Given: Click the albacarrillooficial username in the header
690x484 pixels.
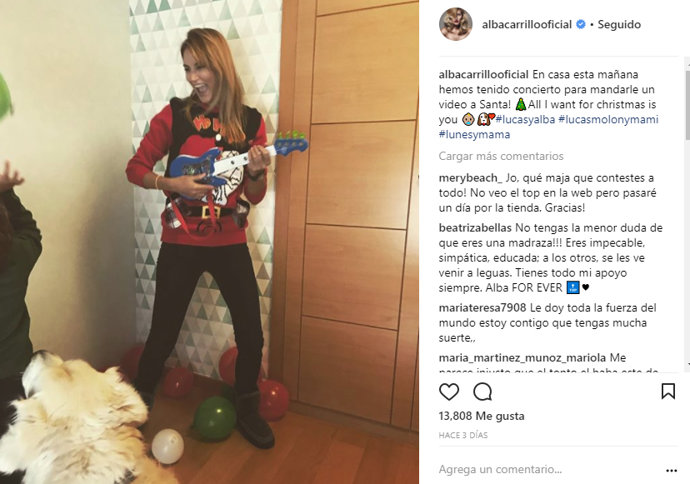Looking at the screenshot, I should point(527,25).
